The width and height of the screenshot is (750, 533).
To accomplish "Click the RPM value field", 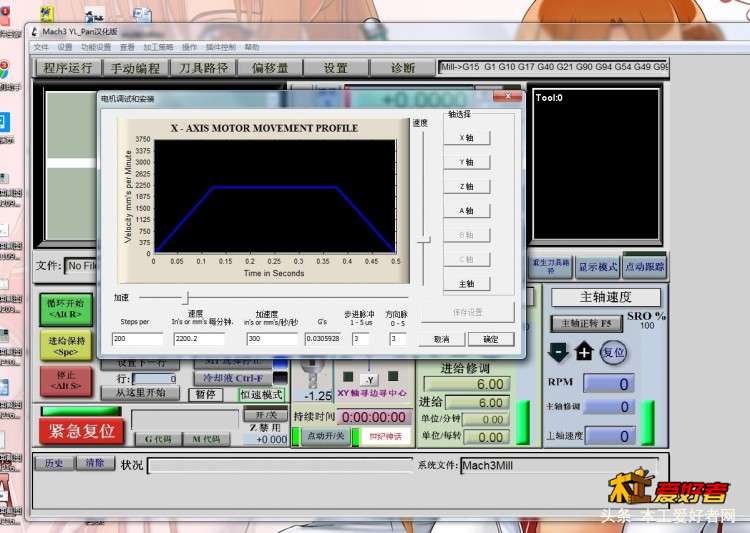I will coord(609,384).
